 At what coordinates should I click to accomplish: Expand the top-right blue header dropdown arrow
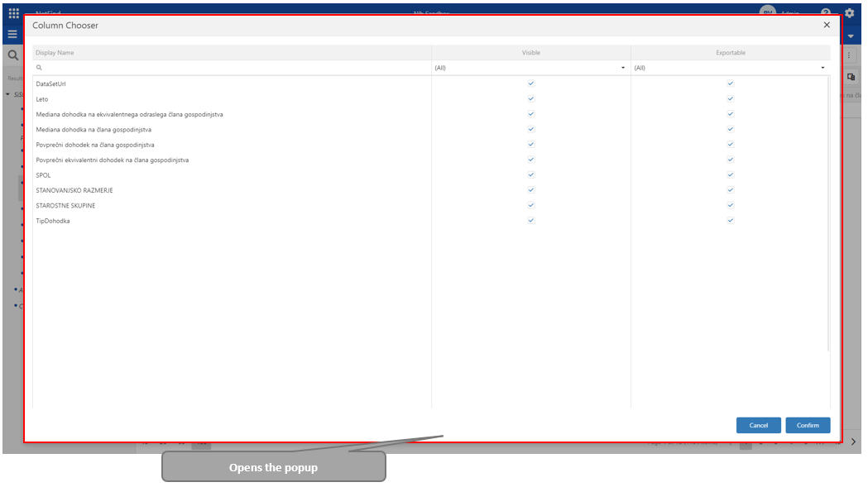point(850,36)
